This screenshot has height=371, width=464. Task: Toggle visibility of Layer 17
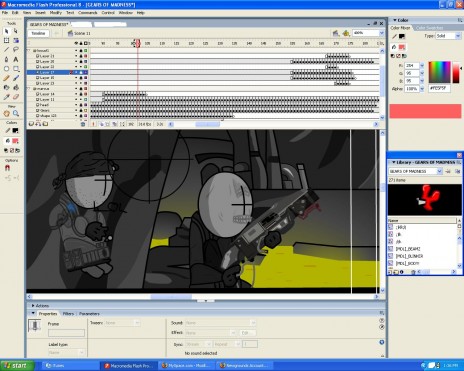(x=76, y=72)
